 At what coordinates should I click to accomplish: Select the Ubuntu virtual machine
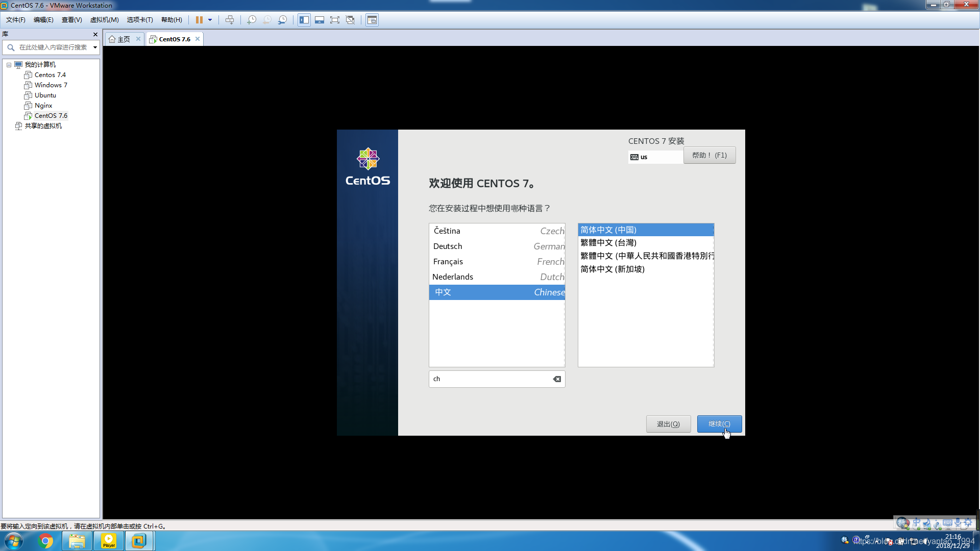pyautogui.click(x=45, y=95)
